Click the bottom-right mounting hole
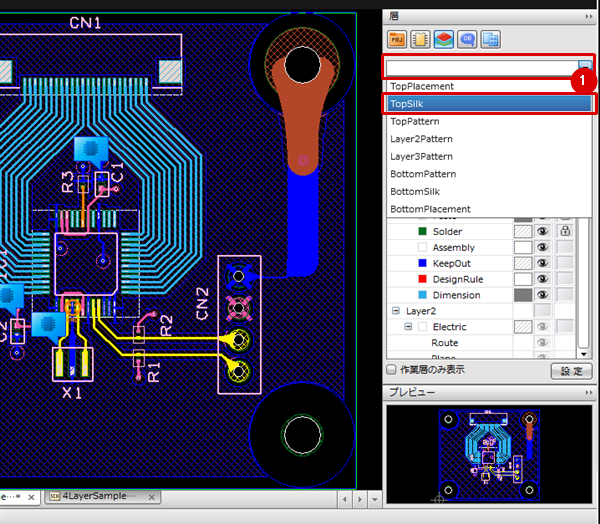Image resolution: width=600 pixels, height=524 pixels. pyautogui.click(x=302, y=435)
